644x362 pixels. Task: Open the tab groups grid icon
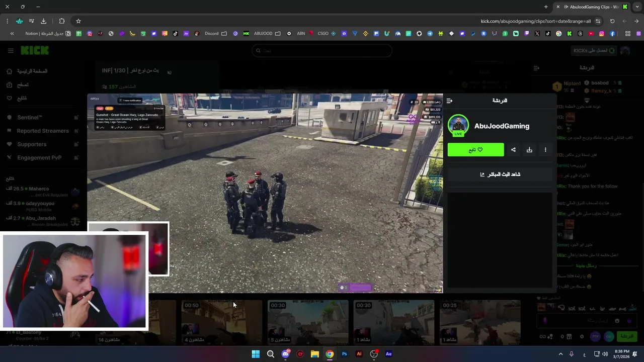click(x=628, y=34)
